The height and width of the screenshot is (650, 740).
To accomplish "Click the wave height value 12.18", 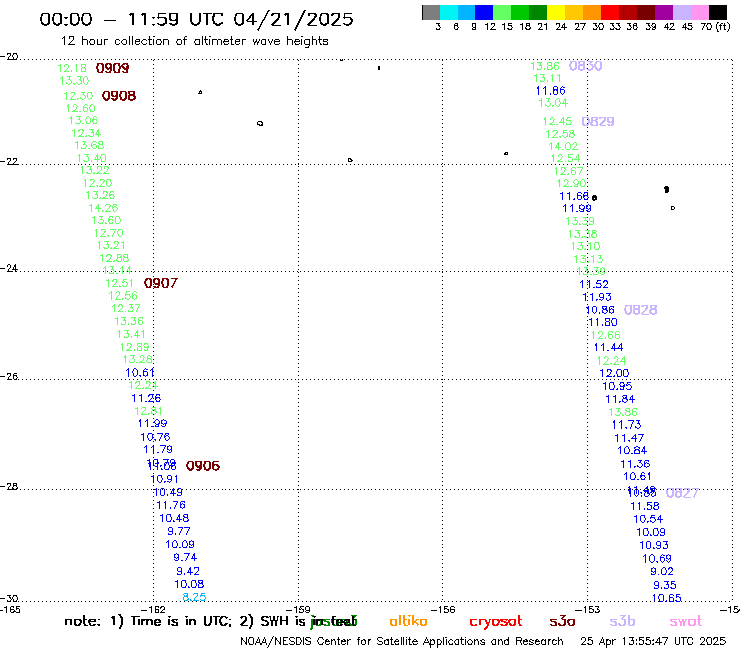I will 72,68.
